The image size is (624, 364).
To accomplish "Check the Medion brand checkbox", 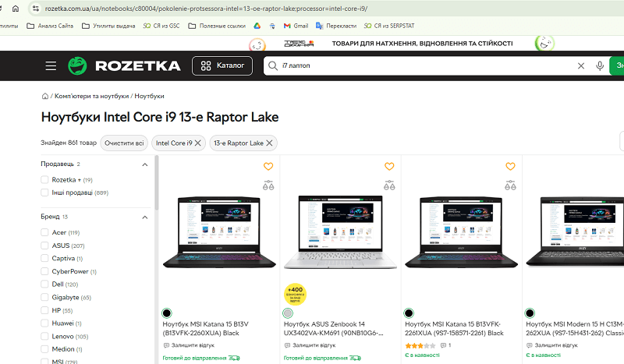I will (44, 349).
